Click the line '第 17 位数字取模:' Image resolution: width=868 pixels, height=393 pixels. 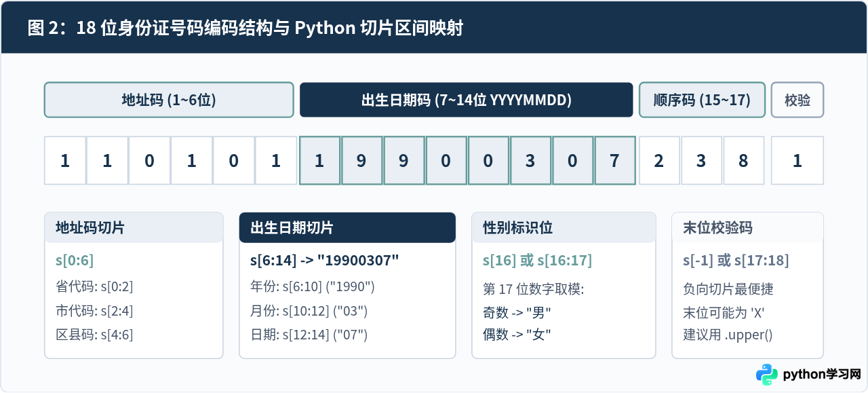coord(533,290)
